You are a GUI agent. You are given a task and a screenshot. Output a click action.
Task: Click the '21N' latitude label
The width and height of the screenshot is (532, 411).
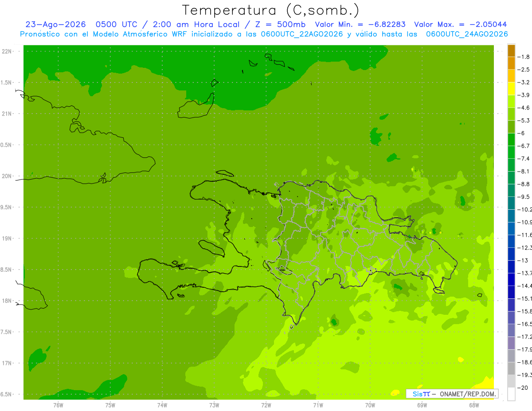tap(7, 114)
